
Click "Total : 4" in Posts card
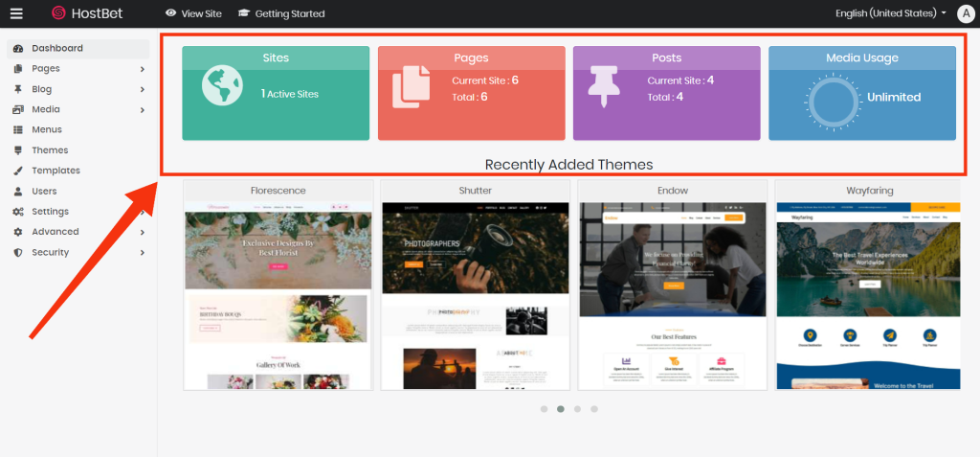665,97
